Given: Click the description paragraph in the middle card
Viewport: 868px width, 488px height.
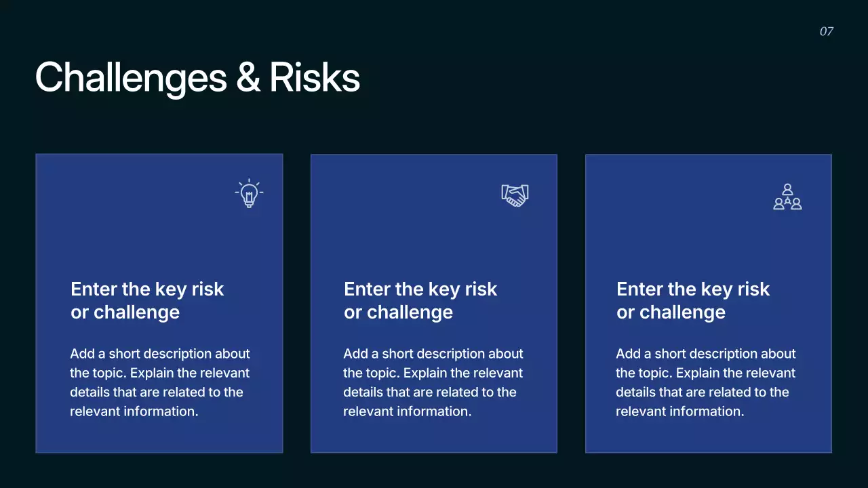Looking at the screenshot, I should coord(433,382).
